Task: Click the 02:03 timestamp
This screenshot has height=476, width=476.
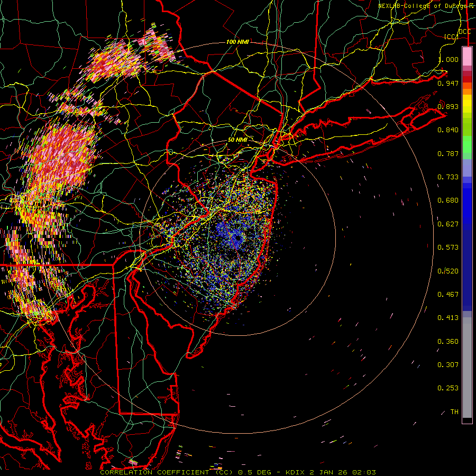Action: coord(364,472)
